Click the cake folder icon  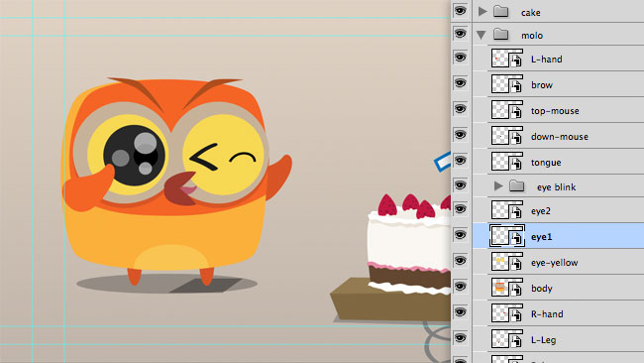click(500, 12)
